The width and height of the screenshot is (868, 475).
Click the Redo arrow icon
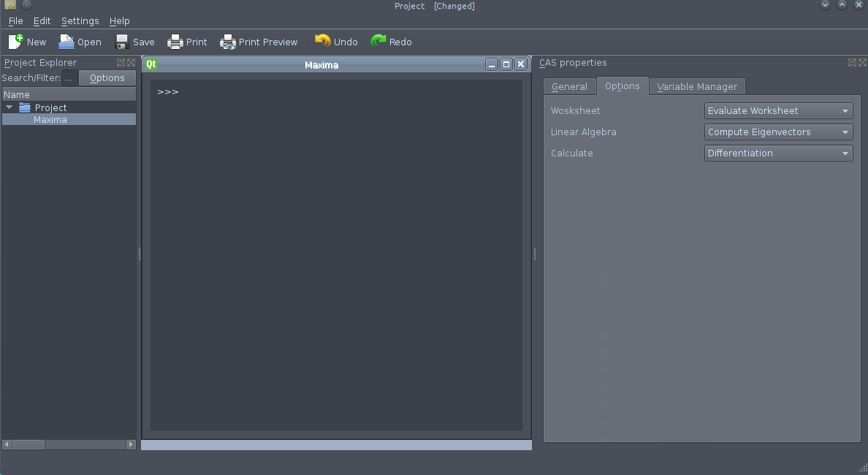pos(378,42)
